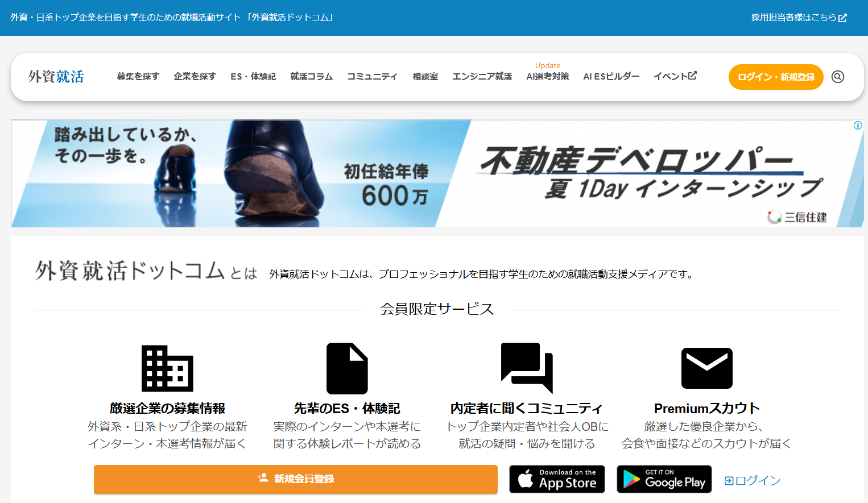Follow the 採用担当者様はこちら link
868x503 pixels.
(x=799, y=18)
